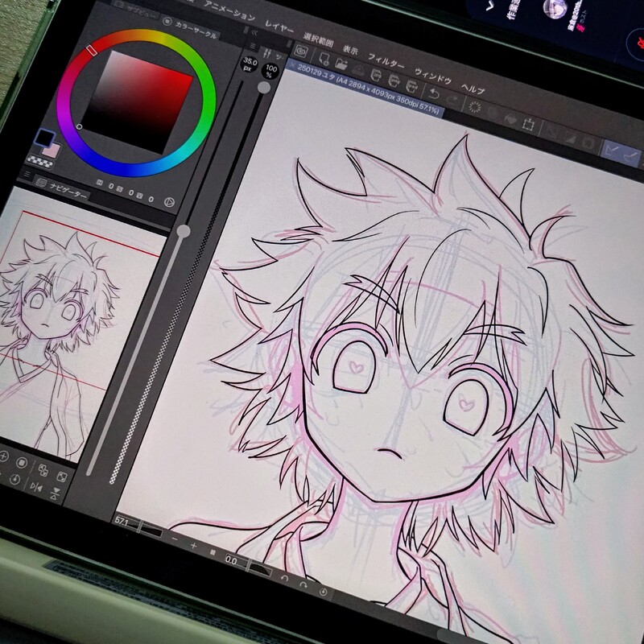Click the Fill icon in command bar
Viewport: 644px width, 644px height.
point(510,119)
